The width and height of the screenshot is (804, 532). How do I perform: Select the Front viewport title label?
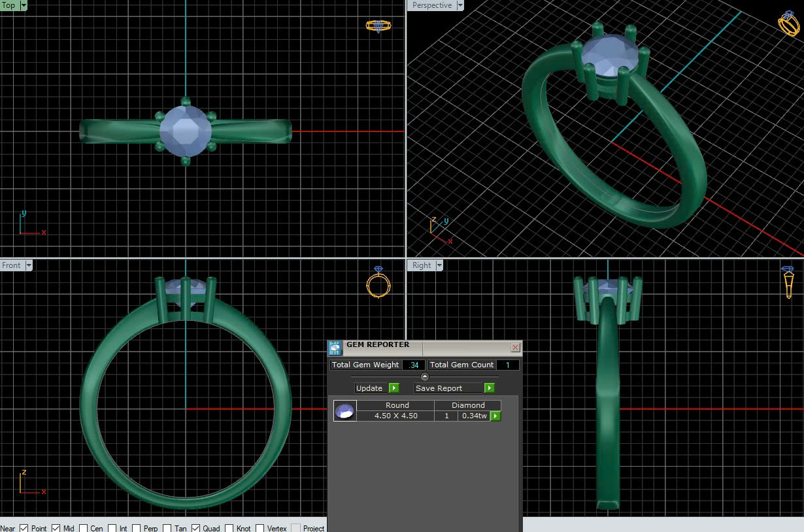12,265
